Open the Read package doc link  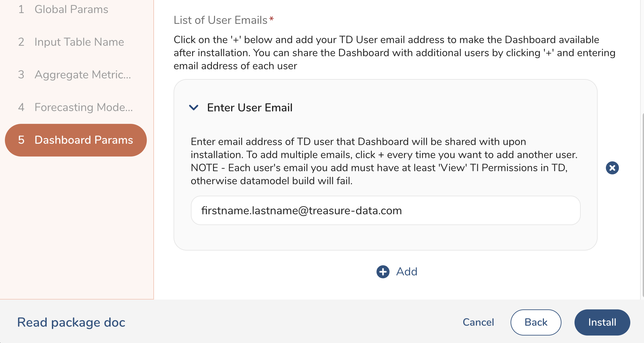pos(71,322)
